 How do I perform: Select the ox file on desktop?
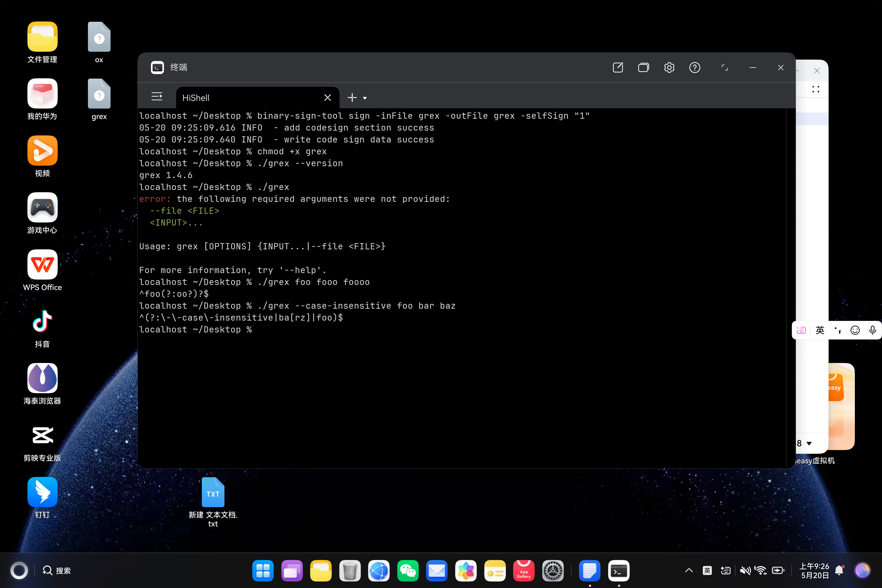99,37
